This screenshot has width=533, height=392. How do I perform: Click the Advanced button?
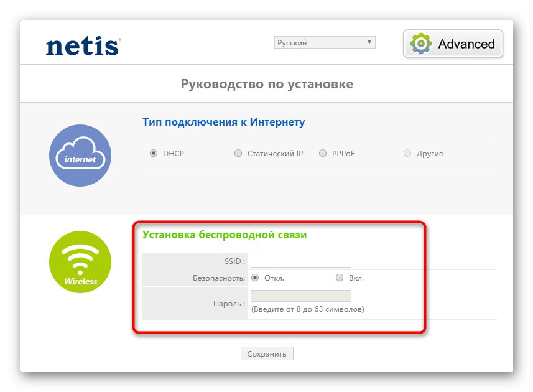tap(453, 44)
